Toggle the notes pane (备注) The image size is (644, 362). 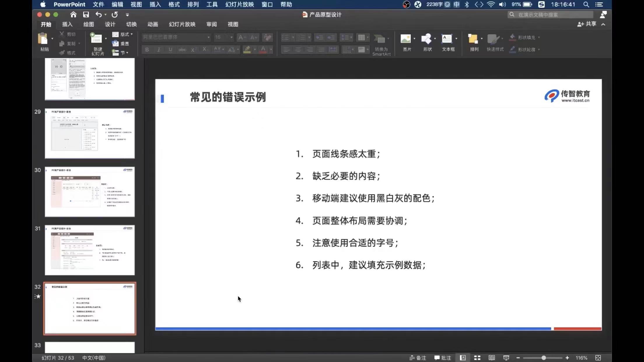418,358
